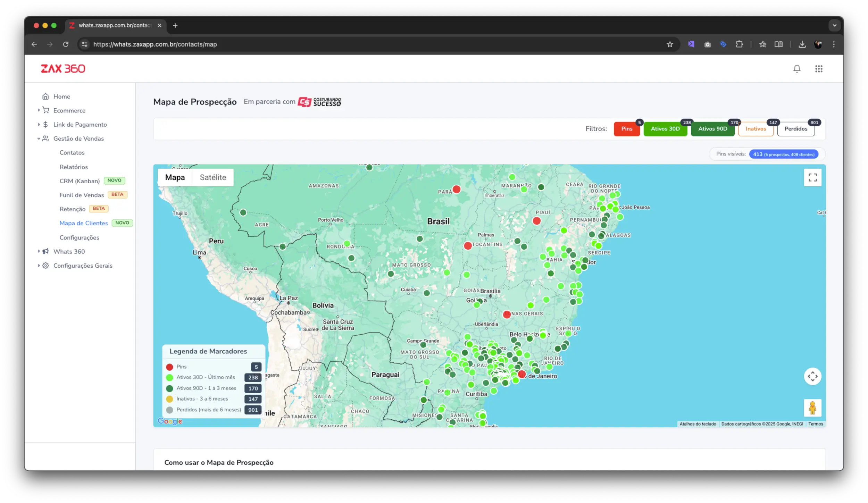Switch map to Satélite view
The height and width of the screenshot is (503, 868).
pos(213,177)
